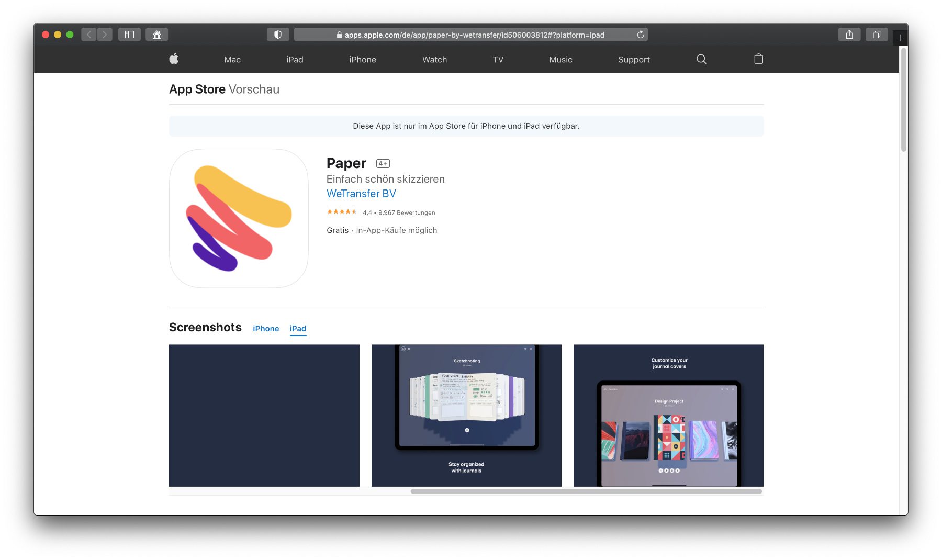Open the privacy report shield icon
The width and height of the screenshot is (942, 560).
(278, 35)
